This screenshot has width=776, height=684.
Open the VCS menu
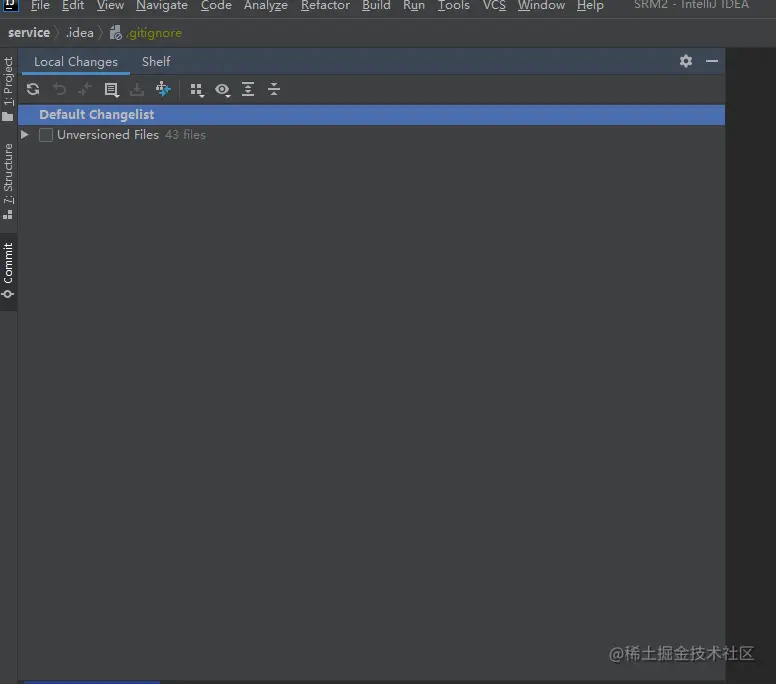(494, 5)
